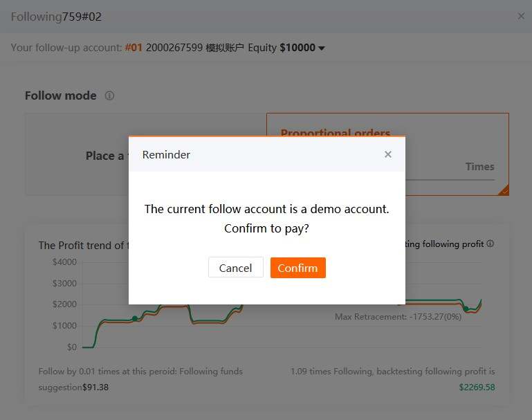The height and width of the screenshot is (420, 532).
Task: Click the $91.38 funds suggestion amount
Action: [95, 387]
